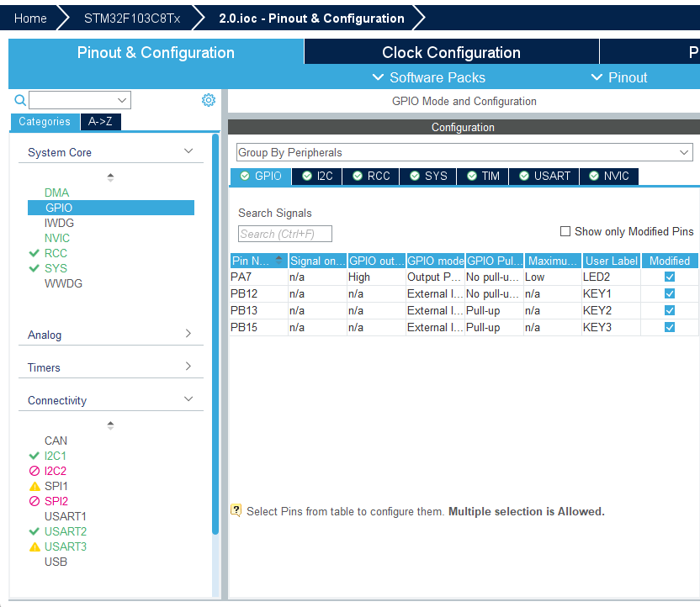Sort by the GPIO mode column header
This screenshot has height=607, width=700.
pos(435,261)
